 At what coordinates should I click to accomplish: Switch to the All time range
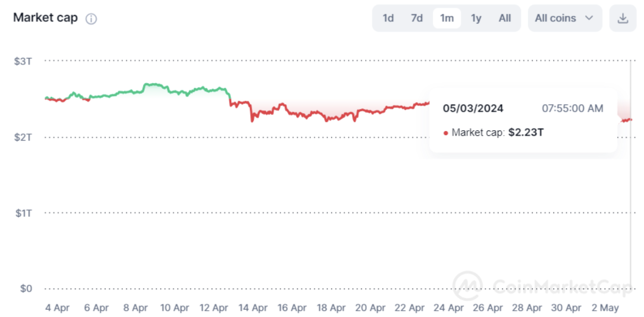click(x=505, y=18)
